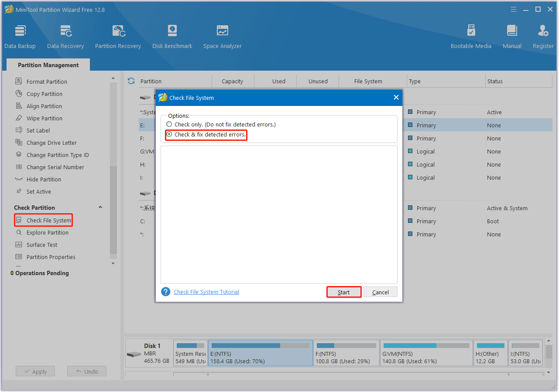Start the file system check
Screen dimensions: 559x392
(x=344, y=292)
